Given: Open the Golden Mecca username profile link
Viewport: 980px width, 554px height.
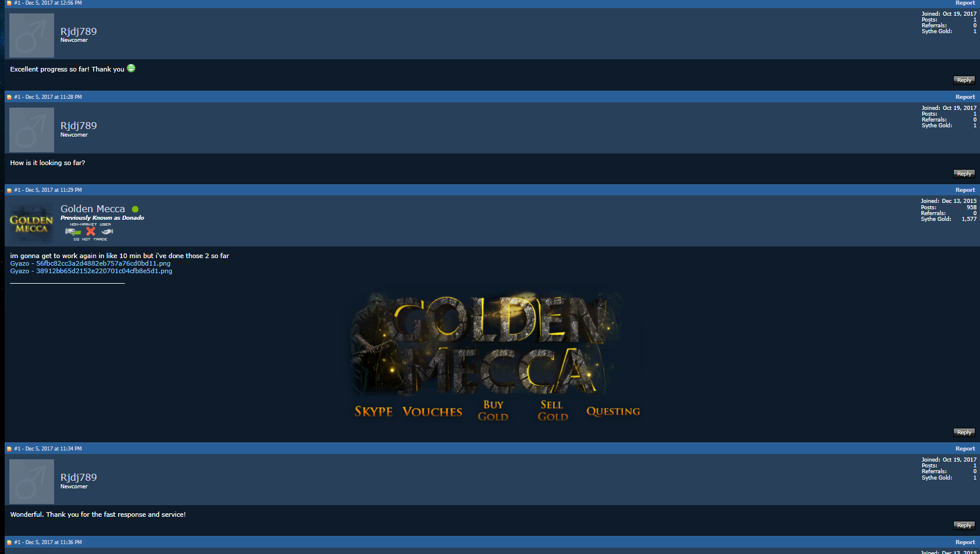Looking at the screenshot, I should pos(92,209).
